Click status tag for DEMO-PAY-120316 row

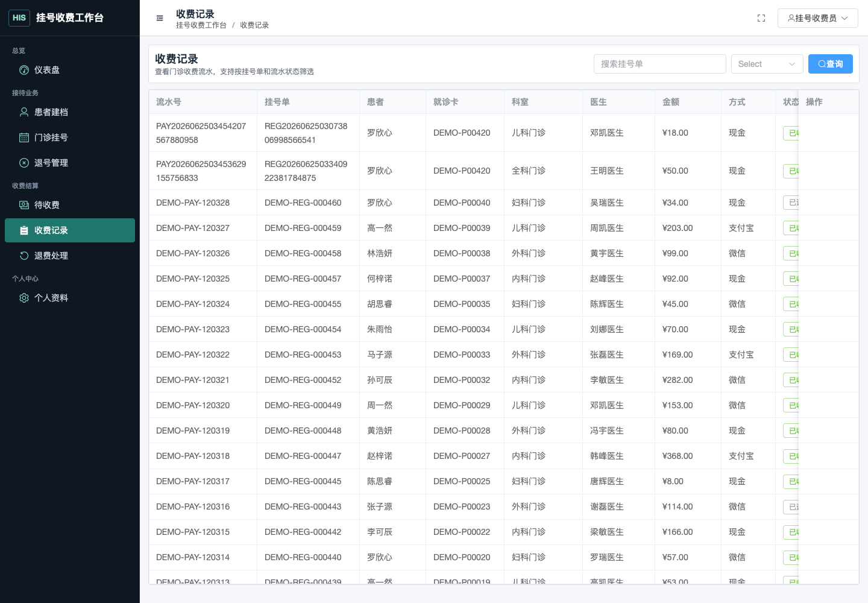[791, 507]
